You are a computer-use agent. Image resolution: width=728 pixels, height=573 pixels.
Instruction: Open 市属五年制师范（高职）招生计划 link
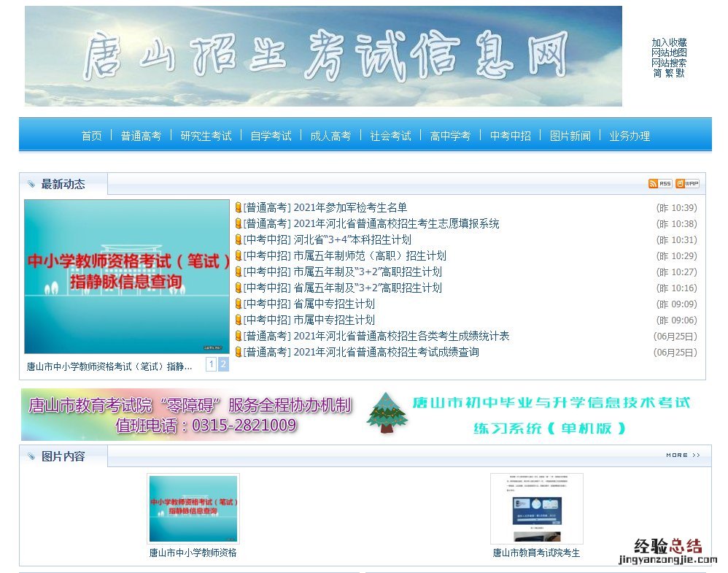[x=370, y=255]
